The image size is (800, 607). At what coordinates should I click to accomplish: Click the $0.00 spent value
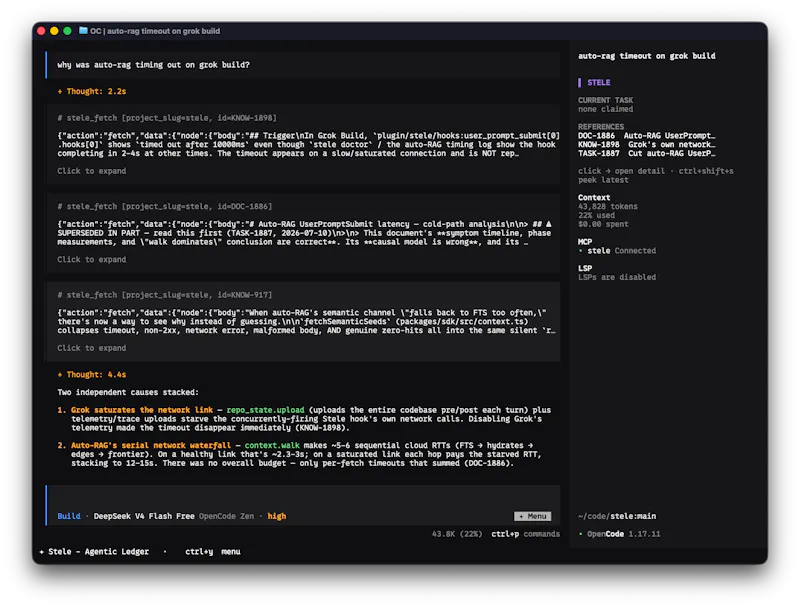coord(603,224)
